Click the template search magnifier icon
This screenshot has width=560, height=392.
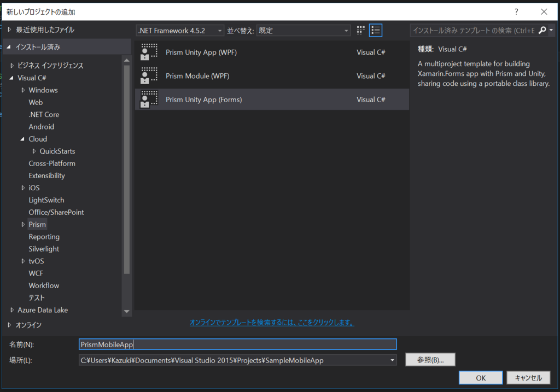pyautogui.click(x=542, y=31)
